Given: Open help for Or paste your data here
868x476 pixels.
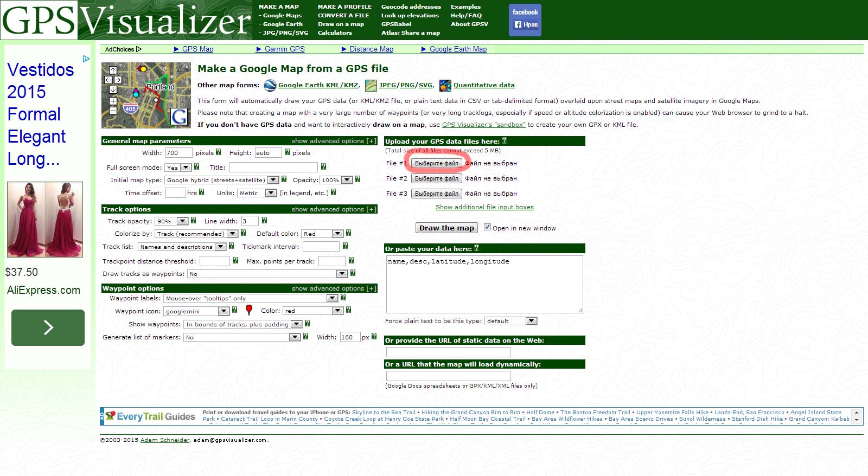Looking at the screenshot, I should 476,248.
